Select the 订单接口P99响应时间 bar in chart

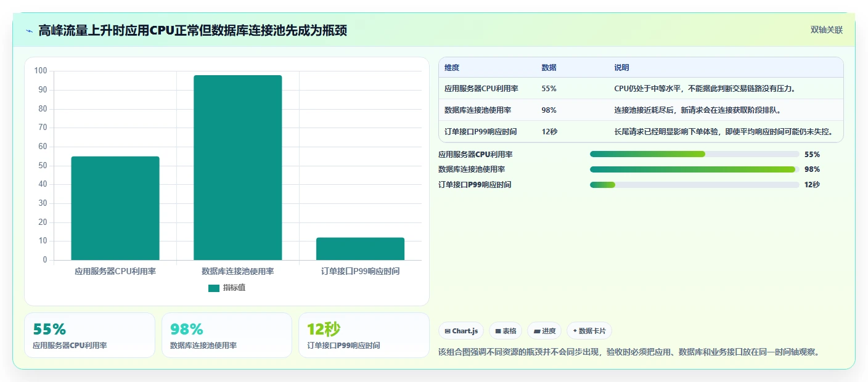click(360, 249)
